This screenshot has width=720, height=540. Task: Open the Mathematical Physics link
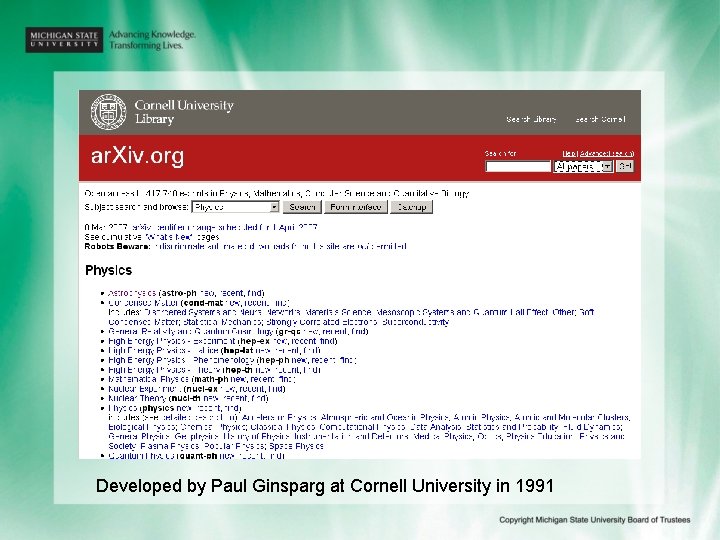coord(148,379)
